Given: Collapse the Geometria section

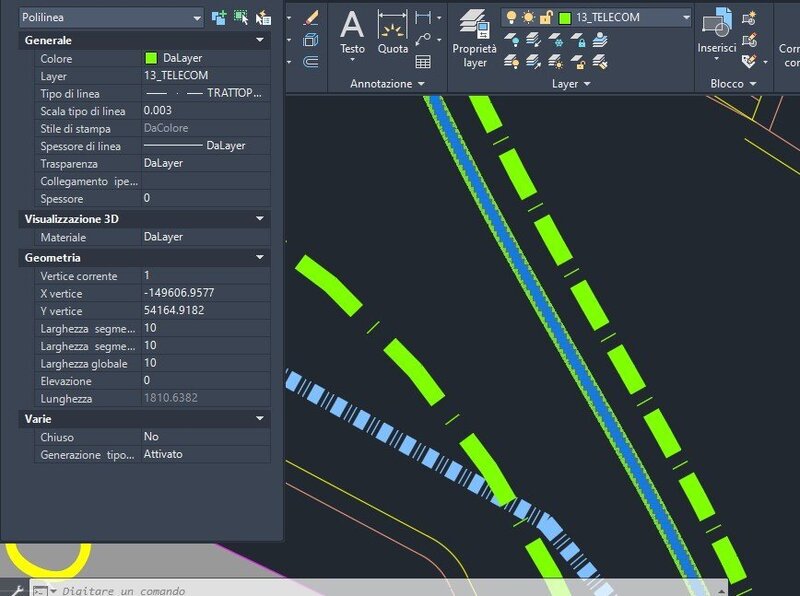Looking at the screenshot, I should [x=260, y=258].
